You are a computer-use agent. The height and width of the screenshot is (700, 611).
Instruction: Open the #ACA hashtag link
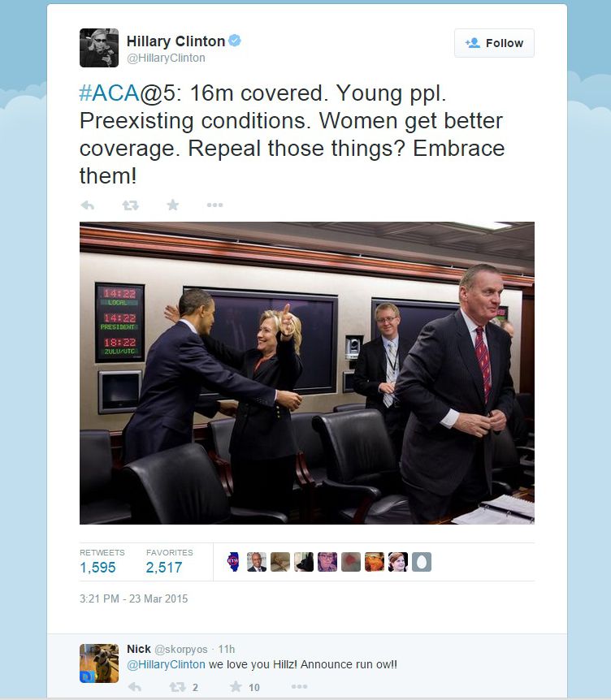(x=110, y=93)
